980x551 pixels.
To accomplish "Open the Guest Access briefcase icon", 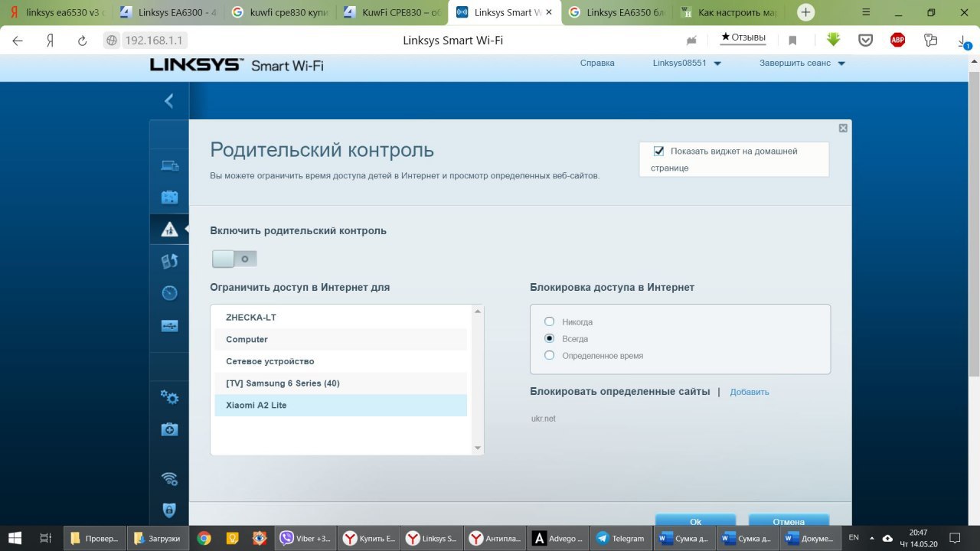I will [x=169, y=197].
